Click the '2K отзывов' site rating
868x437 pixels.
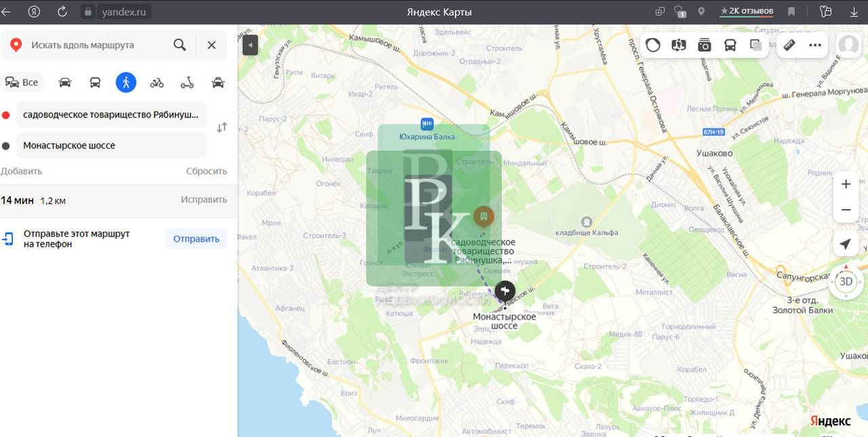pyautogui.click(x=747, y=12)
